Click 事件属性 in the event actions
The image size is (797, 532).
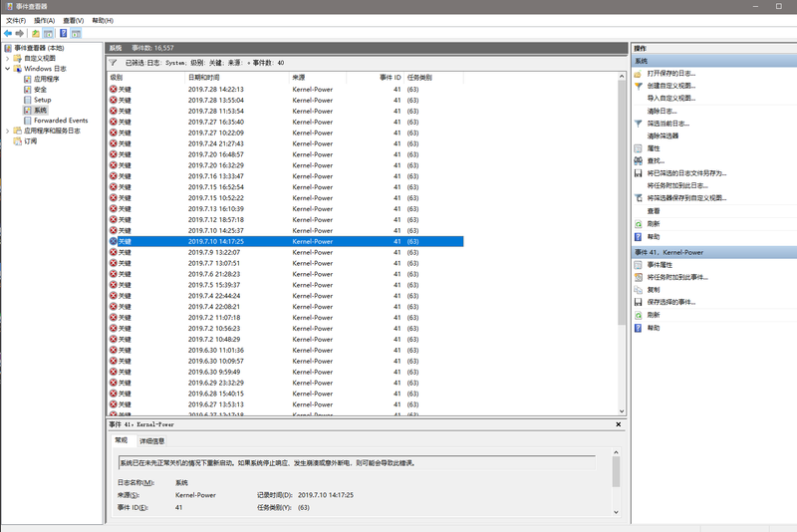pos(660,265)
